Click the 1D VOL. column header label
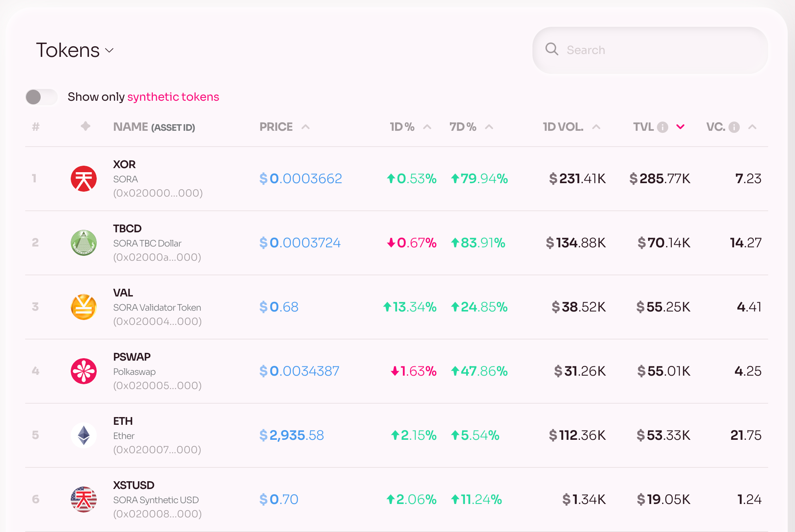This screenshot has width=795, height=532. coord(563,127)
